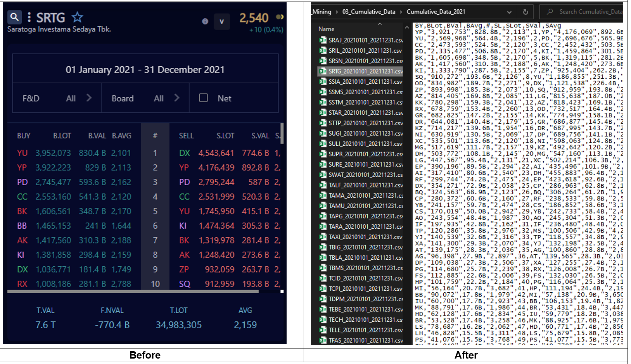The height and width of the screenshot is (364, 631).
Task: Select the SSIA_20210101_20211231.csv file icon
Action: click(x=323, y=81)
